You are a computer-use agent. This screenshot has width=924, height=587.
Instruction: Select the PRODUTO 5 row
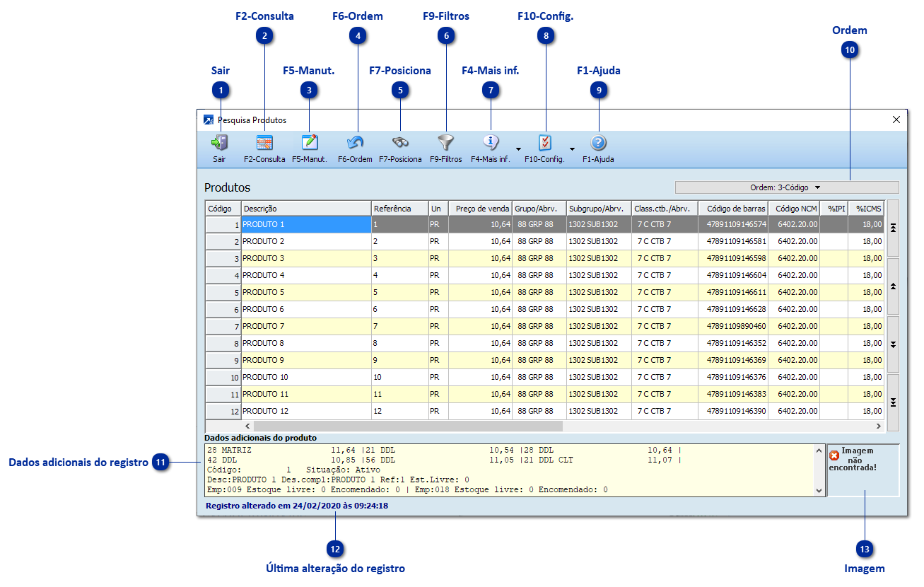(x=305, y=292)
